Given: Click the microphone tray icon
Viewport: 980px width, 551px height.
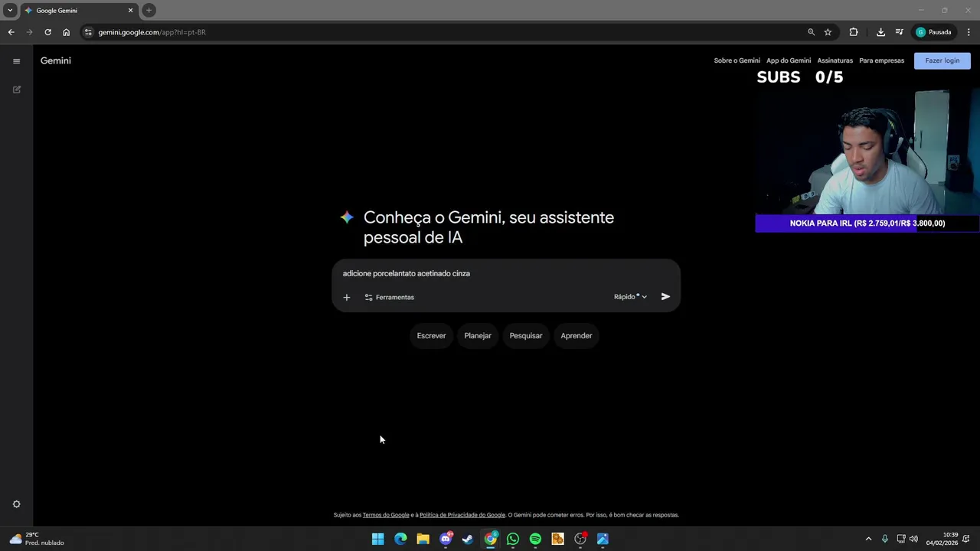Looking at the screenshot, I should tap(885, 539).
